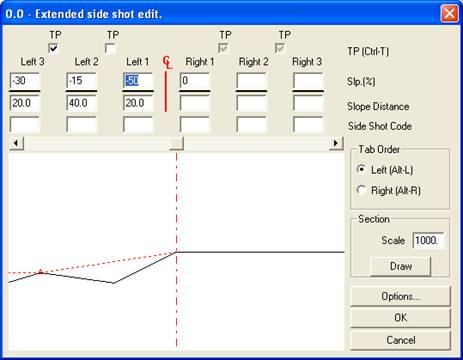
Task: Click Left 2 slope distance field 40.0
Action: click(82, 103)
